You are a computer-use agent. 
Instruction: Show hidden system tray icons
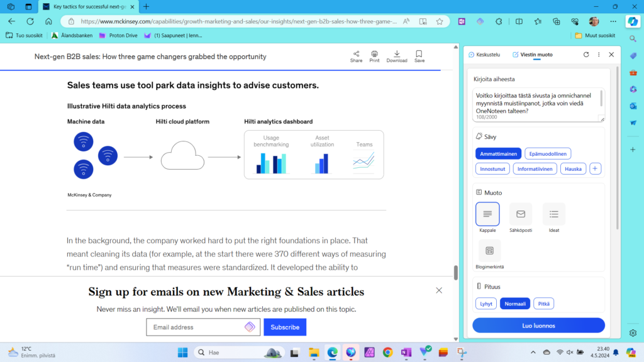[533, 352]
